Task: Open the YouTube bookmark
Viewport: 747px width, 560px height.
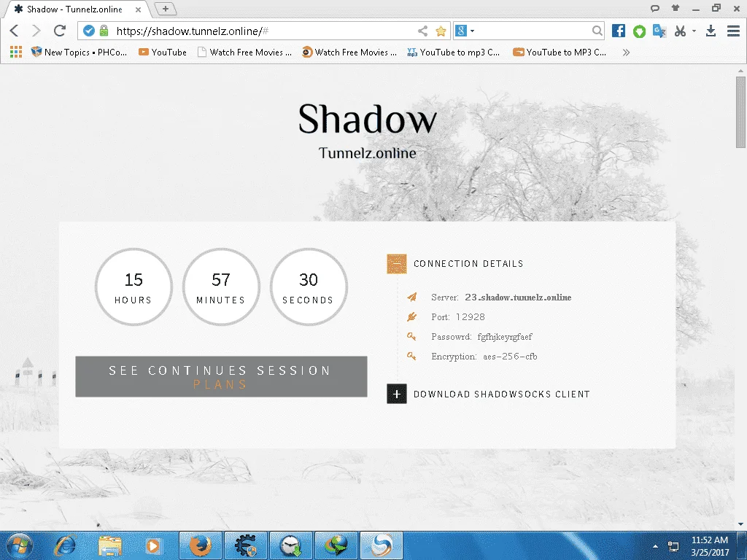Action: tap(163, 52)
